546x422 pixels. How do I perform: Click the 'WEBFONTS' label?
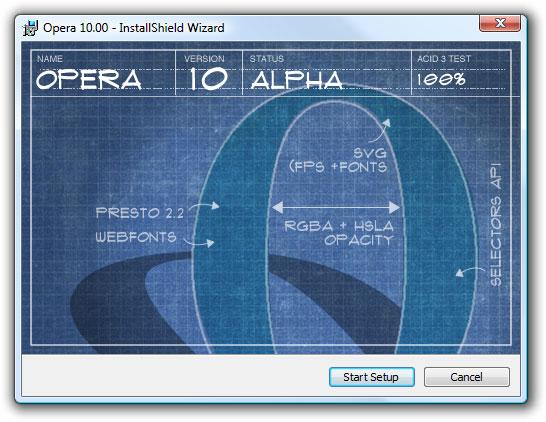pos(136,237)
